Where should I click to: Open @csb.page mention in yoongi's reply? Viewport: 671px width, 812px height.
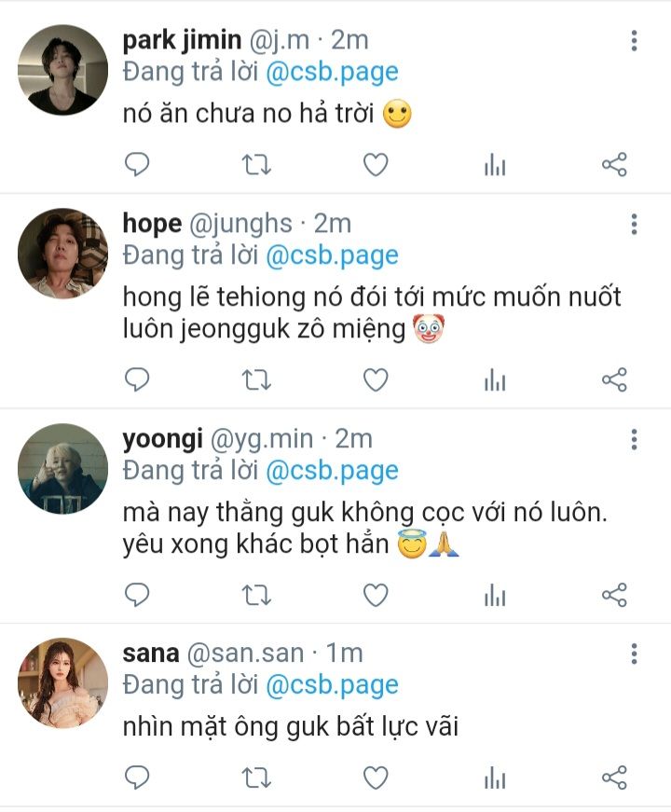click(332, 471)
